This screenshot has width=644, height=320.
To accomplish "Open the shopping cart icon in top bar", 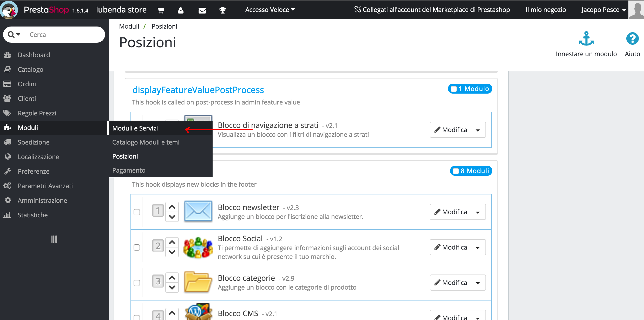I will point(160,10).
